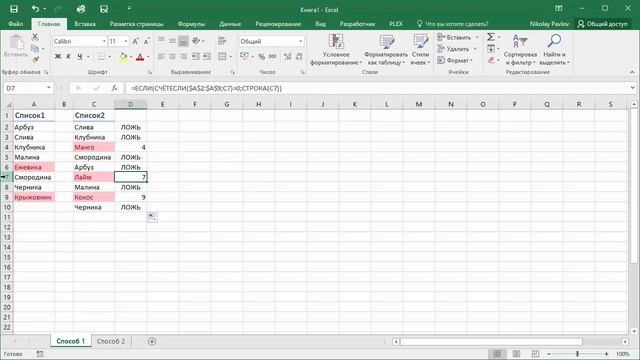The height and width of the screenshot is (360, 640).
Task: Click the Что вы хотите сделать search box
Action: click(452, 24)
